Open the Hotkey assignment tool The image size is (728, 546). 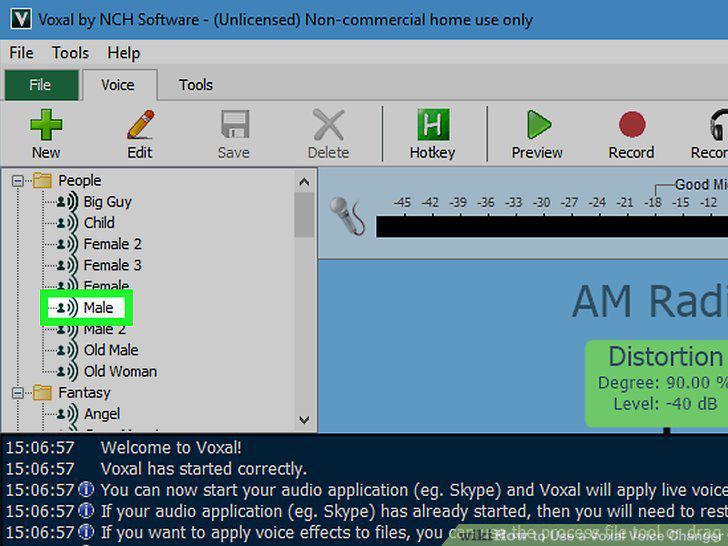[433, 124]
